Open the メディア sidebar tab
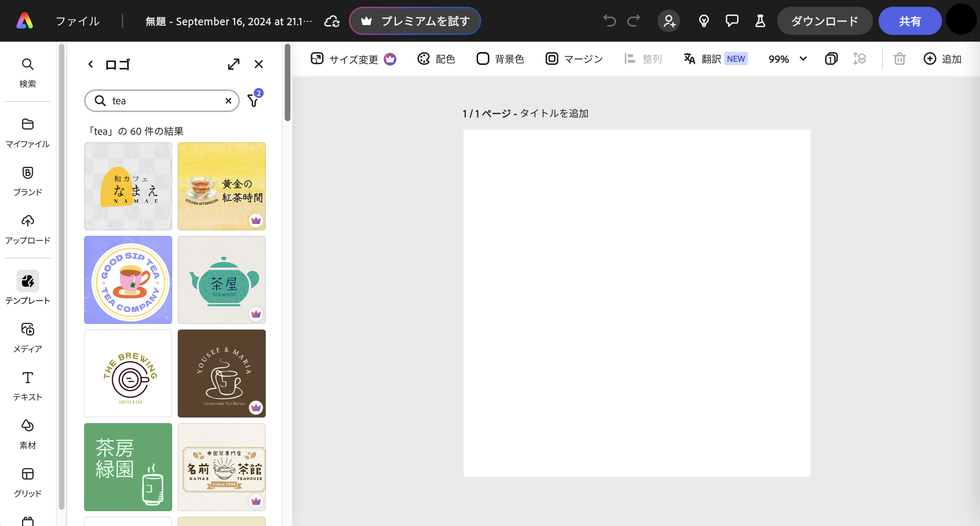The width and height of the screenshot is (980, 526). [x=27, y=337]
